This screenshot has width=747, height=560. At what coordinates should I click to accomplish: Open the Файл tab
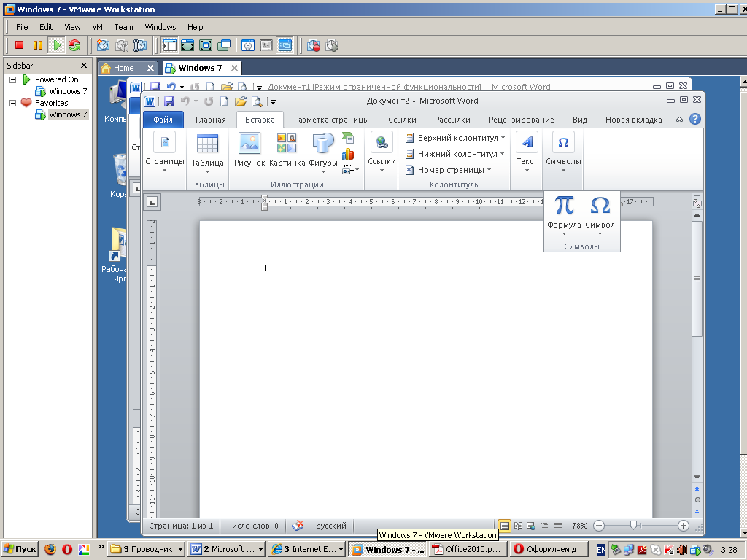[163, 120]
